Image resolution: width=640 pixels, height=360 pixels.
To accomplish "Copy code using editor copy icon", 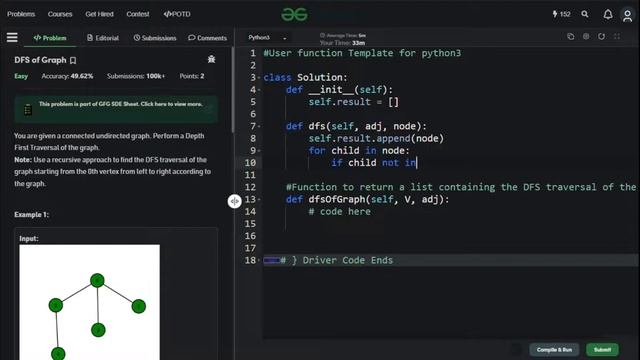I will (x=571, y=37).
